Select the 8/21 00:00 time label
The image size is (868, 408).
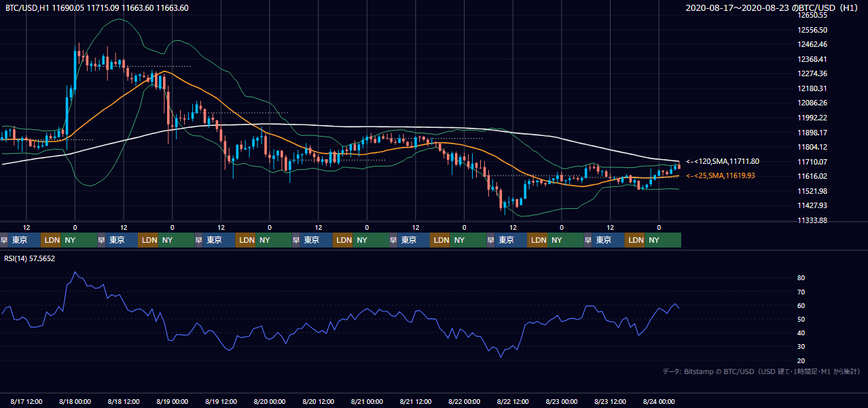[367, 401]
